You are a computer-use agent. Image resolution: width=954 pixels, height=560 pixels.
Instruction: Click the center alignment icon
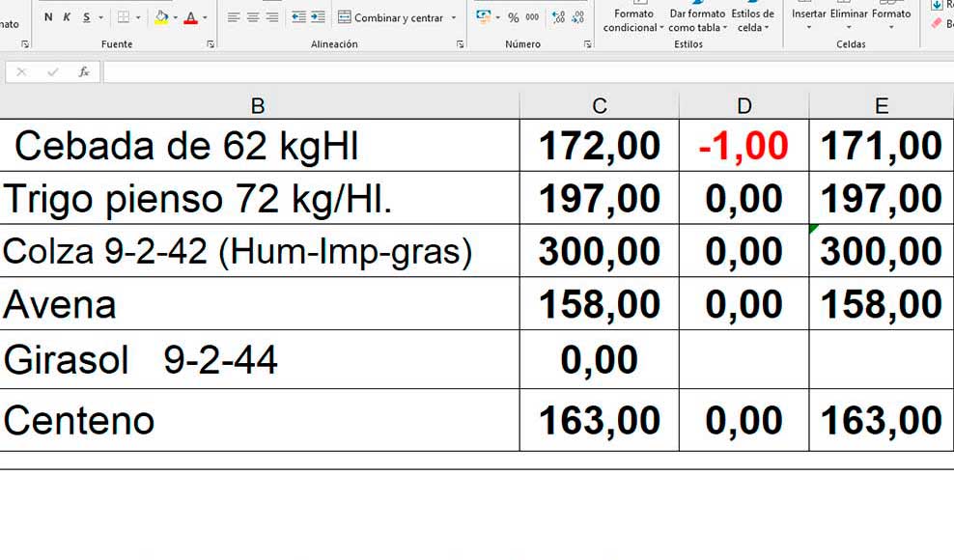(x=251, y=16)
